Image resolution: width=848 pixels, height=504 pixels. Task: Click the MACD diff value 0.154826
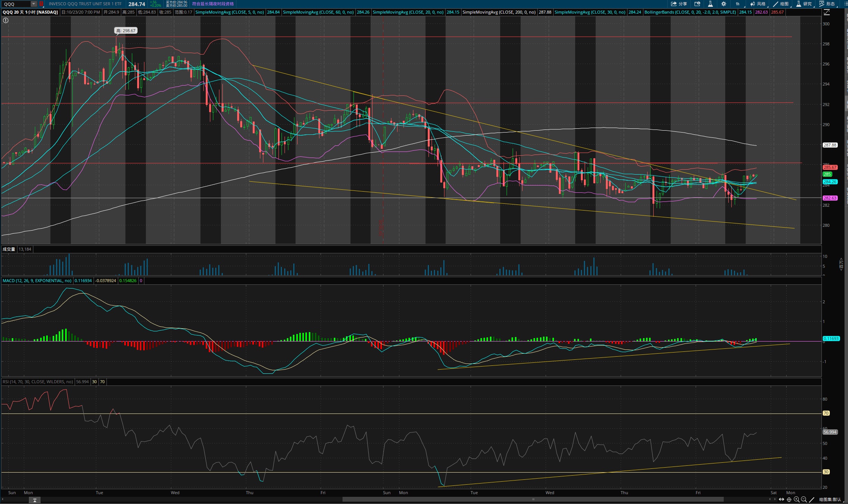pos(128,281)
